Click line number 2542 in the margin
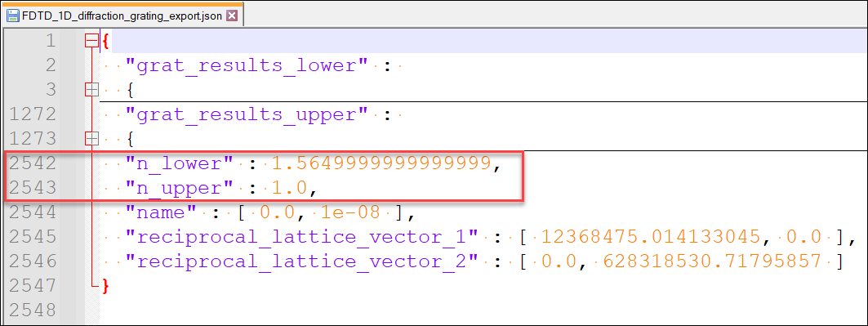Viewport: 868px width, 326px height. tap(33, 163)
